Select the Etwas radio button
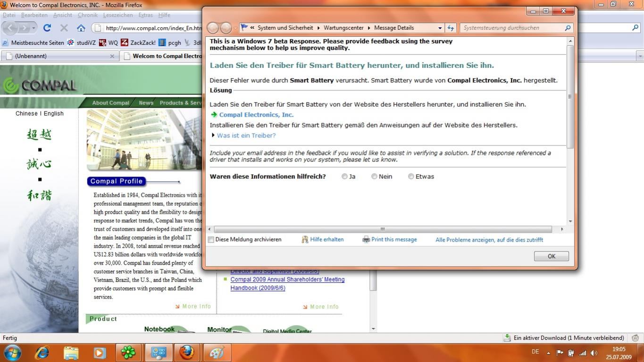This screenshot has height=362, width=644. point(411,177)
